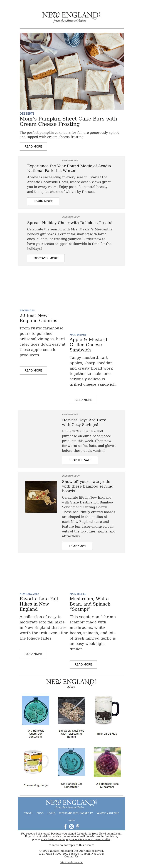Click the New England logo at the top
The width and height of the screenshot is (143, 868).
[x=71, y=17]
